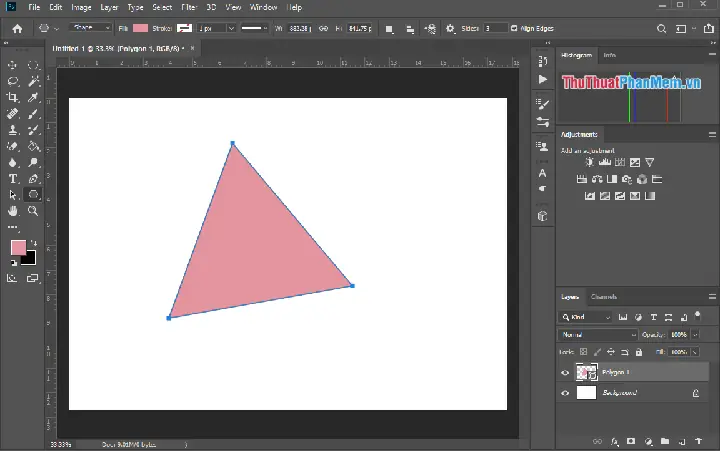Open polygon gear settings

[450, 28]
